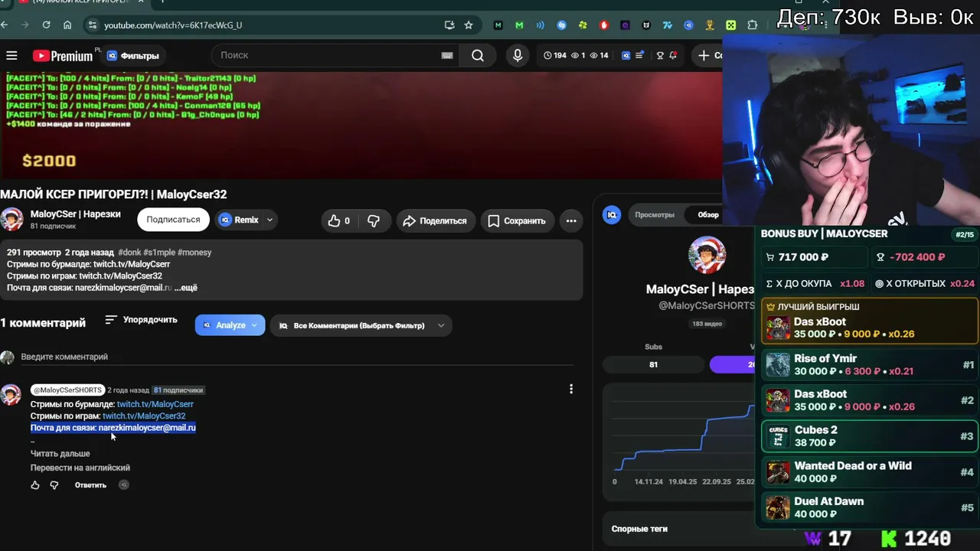The image size is (980, 551).
Task: Translate comment via Перевести на английский
Action: [x=80, y=468]
